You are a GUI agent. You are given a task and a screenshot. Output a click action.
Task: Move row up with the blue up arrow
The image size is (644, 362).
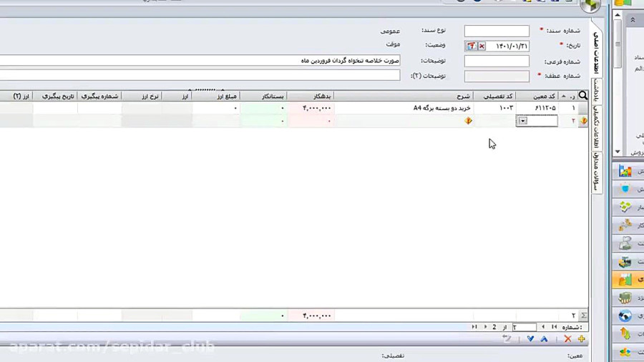[x=544, y=339]
